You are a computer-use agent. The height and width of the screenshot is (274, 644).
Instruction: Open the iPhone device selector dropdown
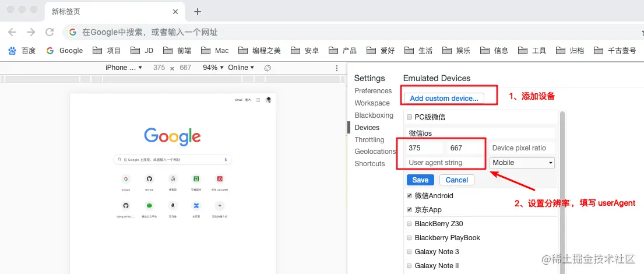pyautogui.click(x=124, y=68)
